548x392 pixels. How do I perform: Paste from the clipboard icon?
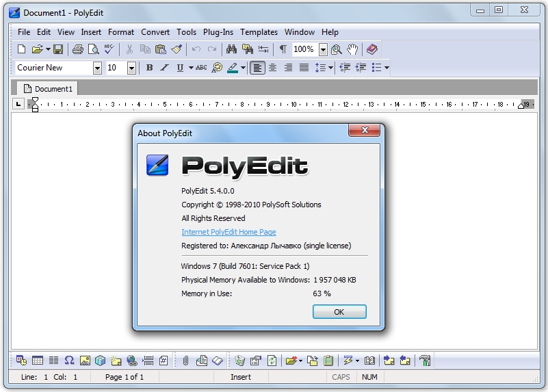point(160,49)
